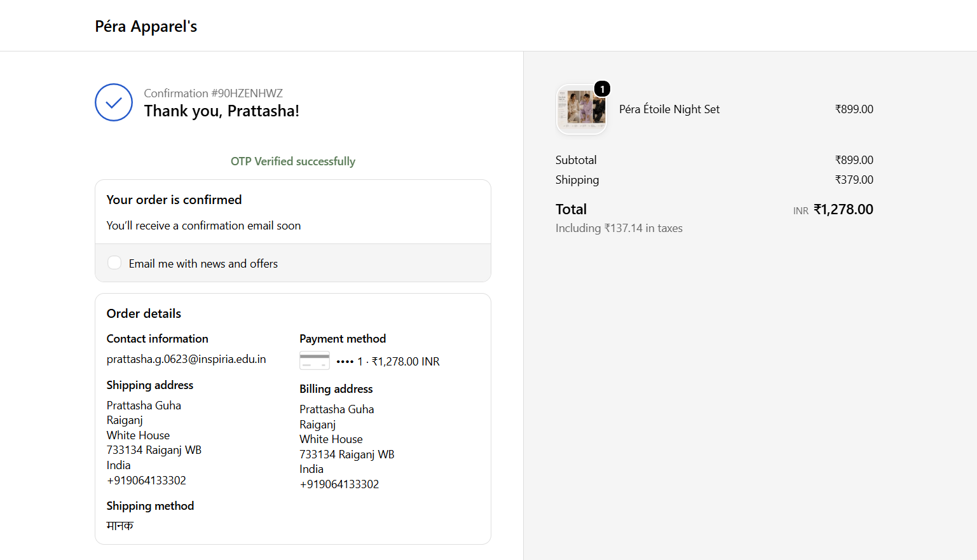Click the Confirmation #90HZENHWZ text
This screenshot has height=560, width=977.
click(x=214, y=93)
